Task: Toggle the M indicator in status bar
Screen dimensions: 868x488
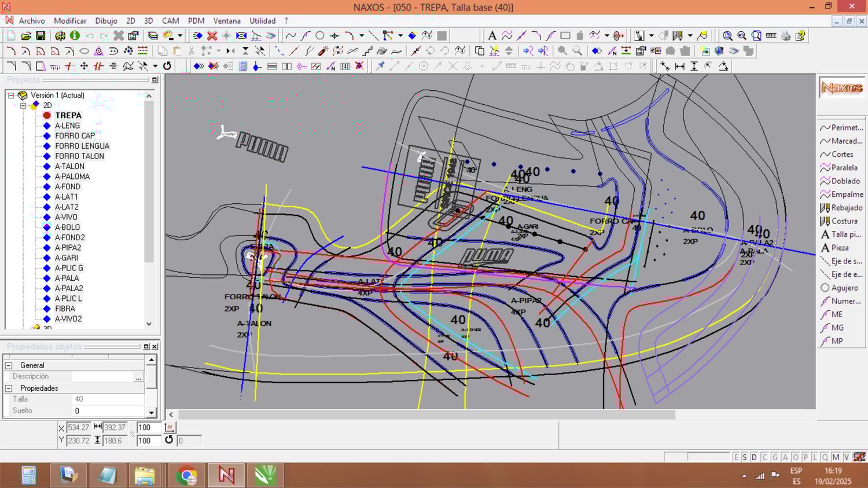Action: point(836,457)
